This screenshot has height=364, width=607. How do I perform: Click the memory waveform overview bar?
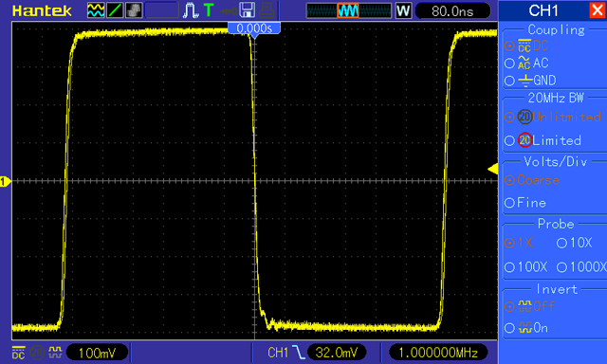(x=349, y=10)
